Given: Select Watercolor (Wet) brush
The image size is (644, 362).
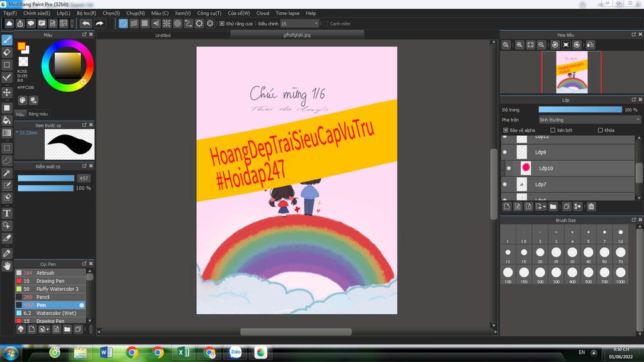Looking at the screenshot, I should pyautogui.click(x=50, y=313).
